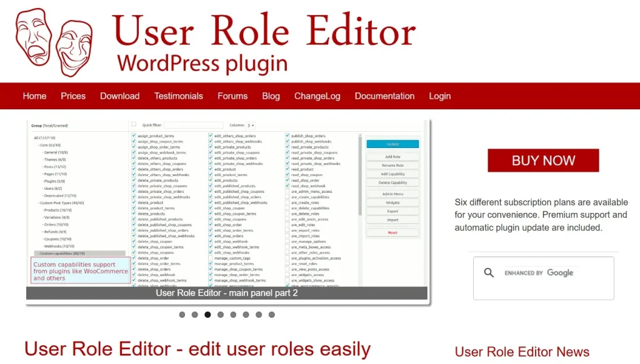Open the Home menu item
The image size is (640, 364).
[35, 96]
